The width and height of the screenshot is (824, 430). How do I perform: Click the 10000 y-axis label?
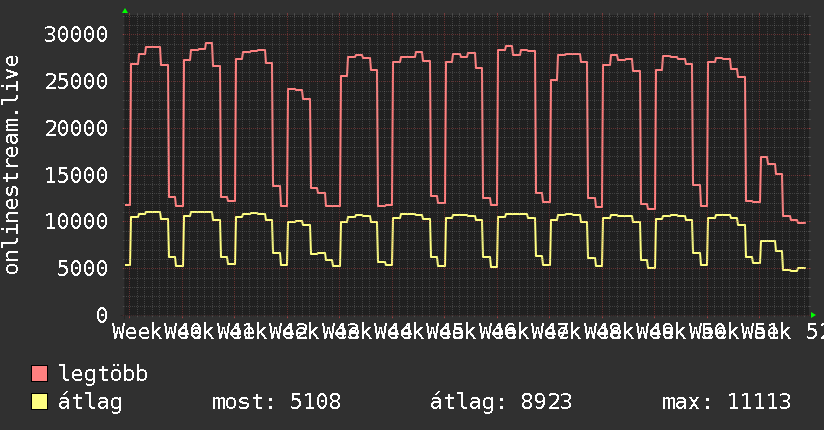click(x=76, y=221)
